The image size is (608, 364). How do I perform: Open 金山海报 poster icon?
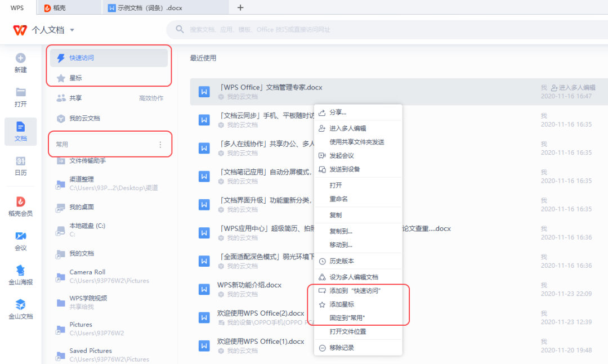click(x=21, y=270)
